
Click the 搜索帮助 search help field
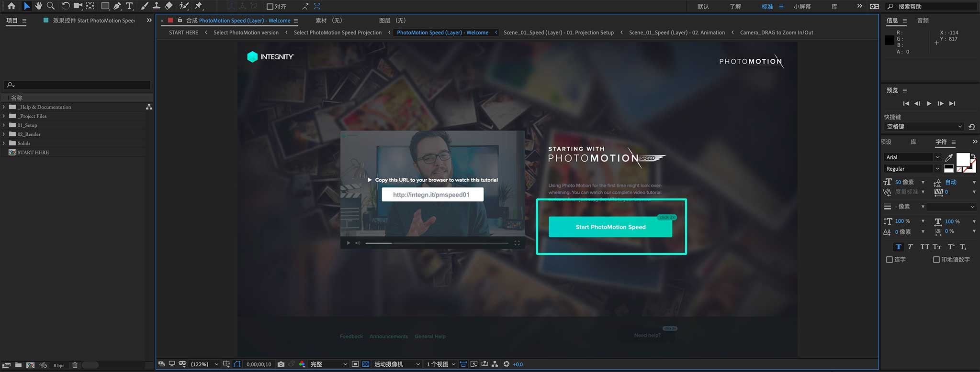(931, 7)
